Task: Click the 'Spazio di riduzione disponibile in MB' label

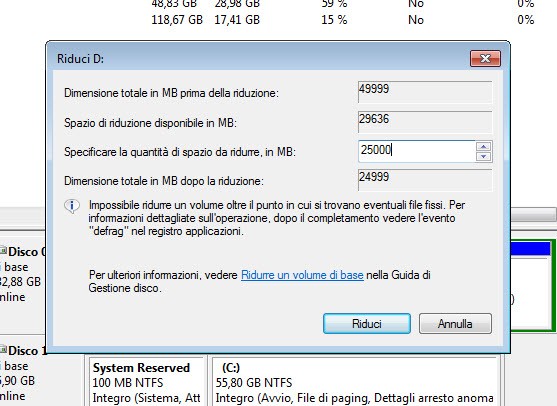Action: pyautogui.click(x=150, y=123)
